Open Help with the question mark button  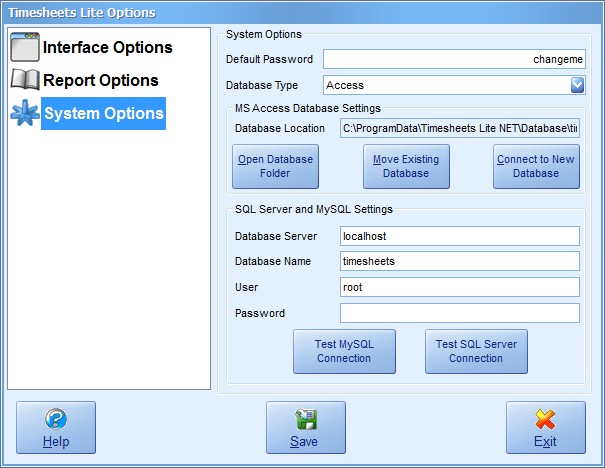click(x=56, y=427)
